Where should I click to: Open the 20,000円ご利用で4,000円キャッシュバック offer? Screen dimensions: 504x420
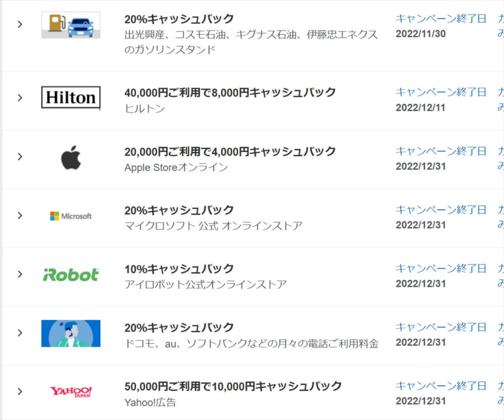pos(230,152)
